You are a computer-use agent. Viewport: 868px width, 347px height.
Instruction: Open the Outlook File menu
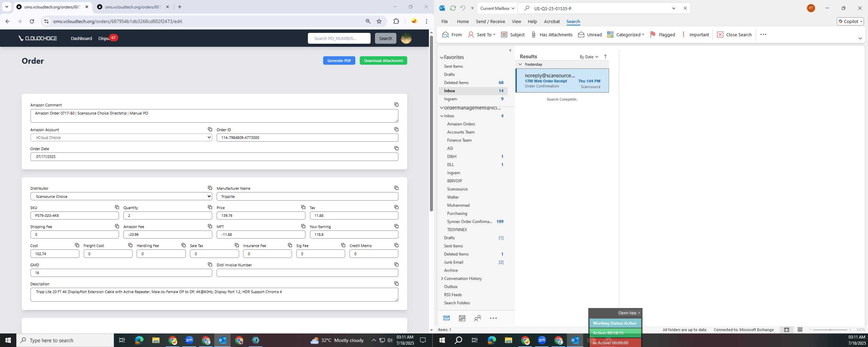tap(445, 21)
